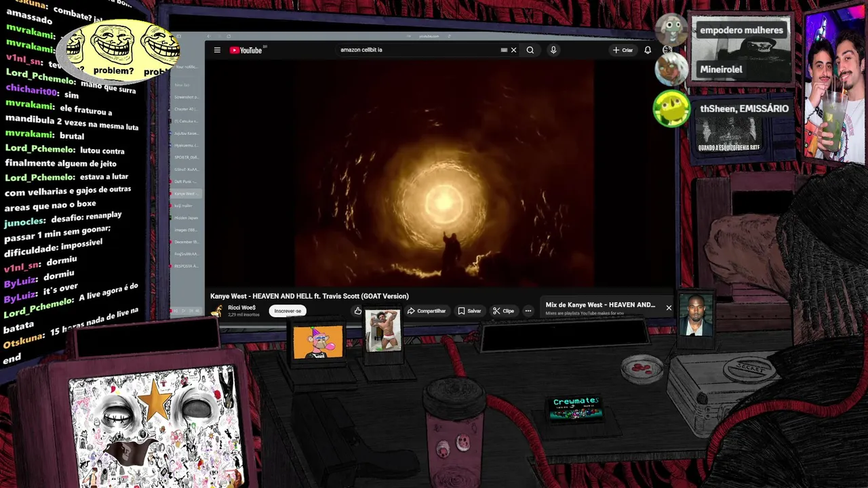Open the Ricci Woe$ channel avatar
Image resolution: width=868 pixels, height=488 pixels.
(x=216, y=310)
